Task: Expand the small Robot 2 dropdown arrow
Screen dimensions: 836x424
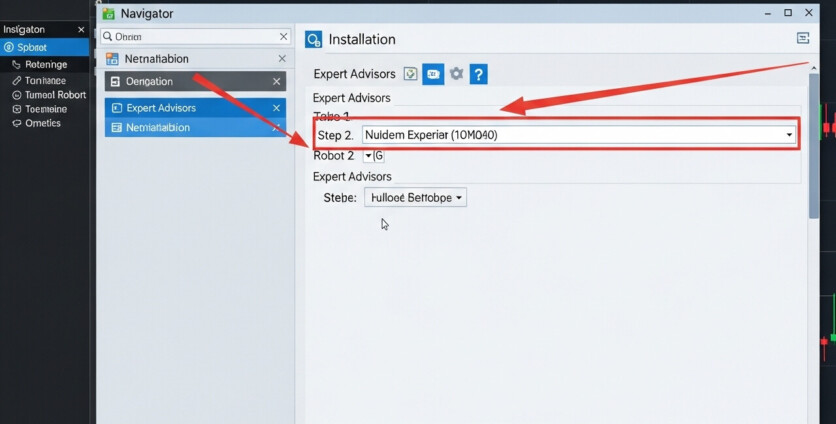Action: point(368,156)
